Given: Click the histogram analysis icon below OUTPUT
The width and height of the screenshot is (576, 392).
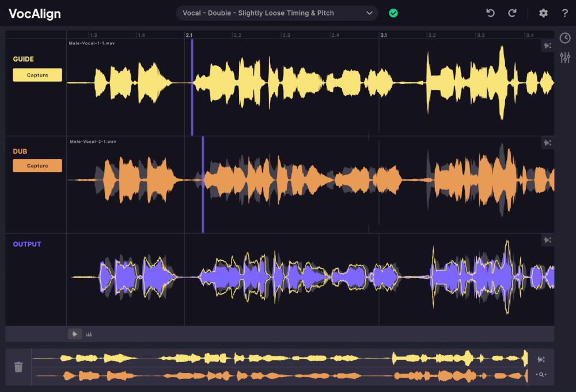Looking at the screenshot, I should [89, 333].
